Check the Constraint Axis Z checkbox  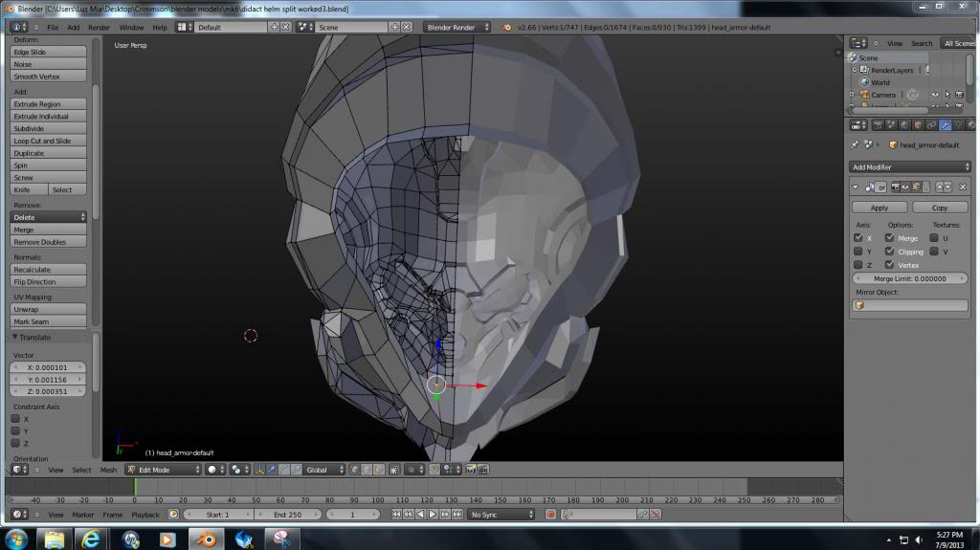point(15,444)
